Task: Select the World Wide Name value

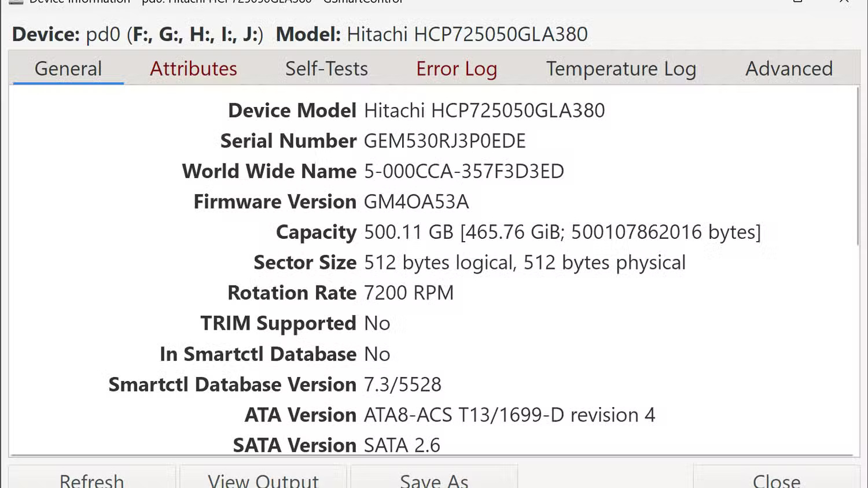Action: tap(464, 171)
